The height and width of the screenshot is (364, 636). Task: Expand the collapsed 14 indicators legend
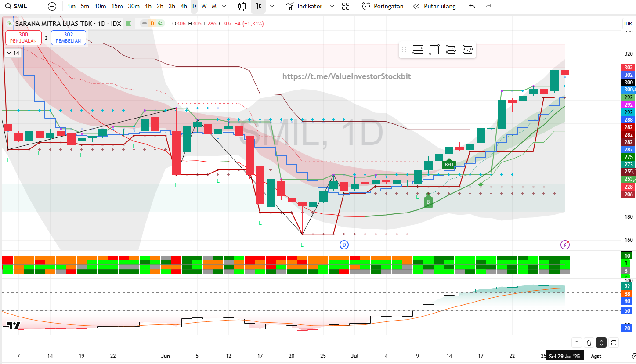(x=13, y=53)
